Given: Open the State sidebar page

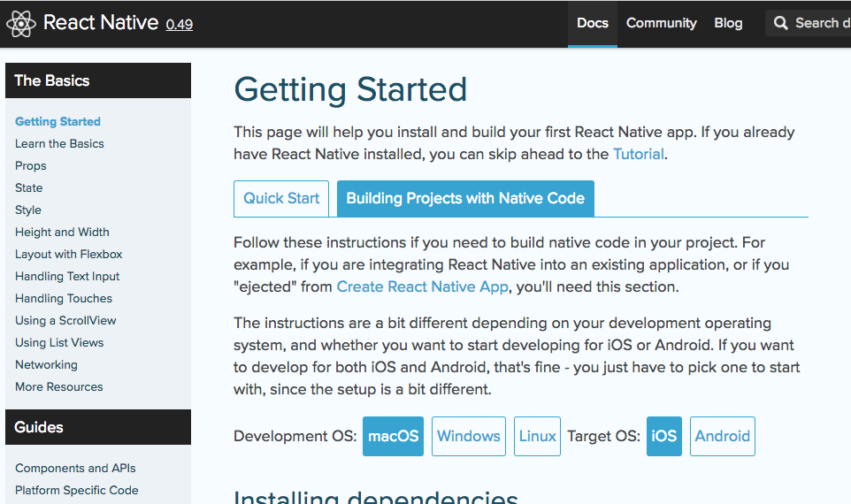Looking at the screenshot, I should click(x=29, y=187).
